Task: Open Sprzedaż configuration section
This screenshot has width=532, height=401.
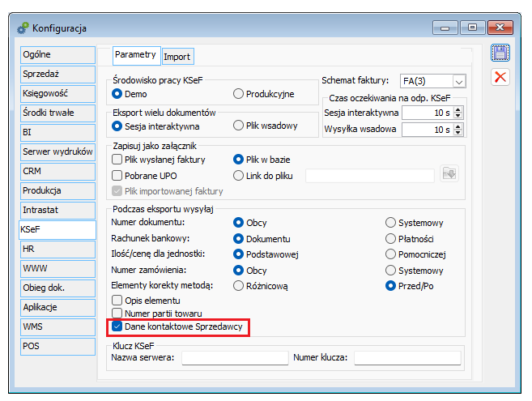Action: [x=57, y=74]
